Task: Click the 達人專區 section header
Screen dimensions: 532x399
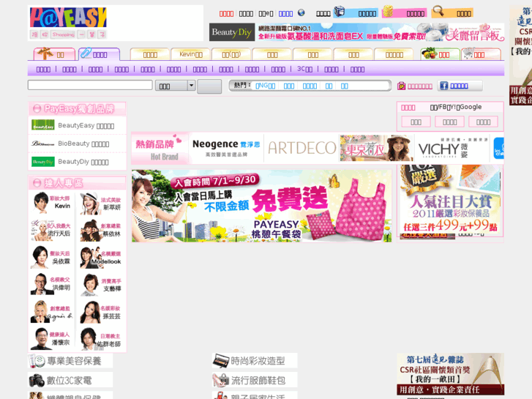Action: tap(77, 183)
